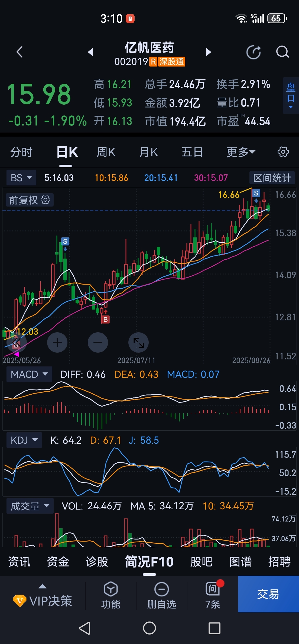Switch to the 月K chart tab
299x644 pixels.
coord(148,152)
